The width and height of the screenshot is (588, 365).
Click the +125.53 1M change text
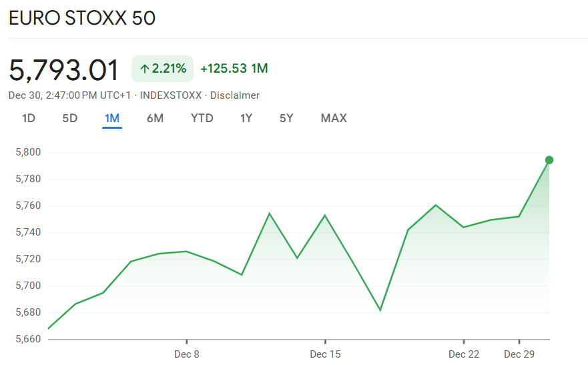point(234,68)
